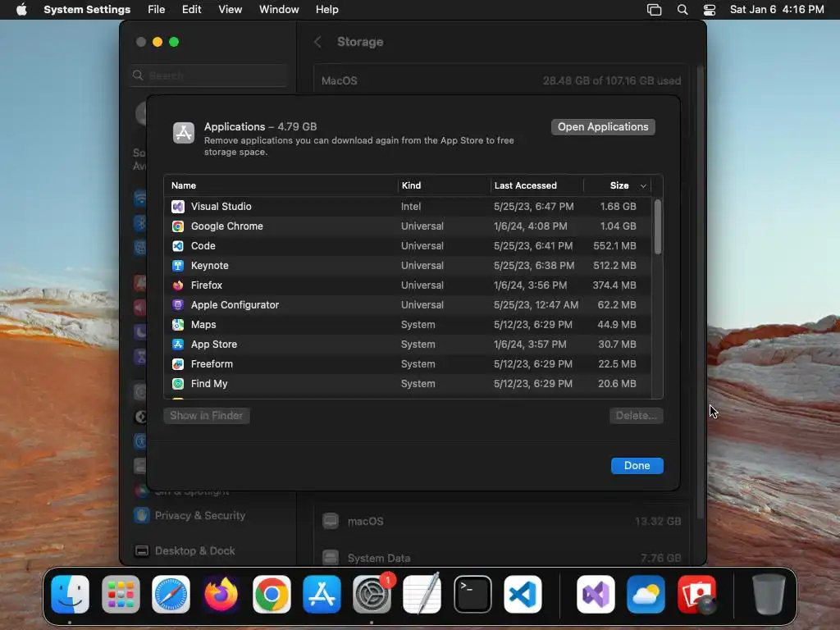Viewport: 840px width, 630px height.
Task: Launch Visual Studio from the Dock
Action: point(596,594)
